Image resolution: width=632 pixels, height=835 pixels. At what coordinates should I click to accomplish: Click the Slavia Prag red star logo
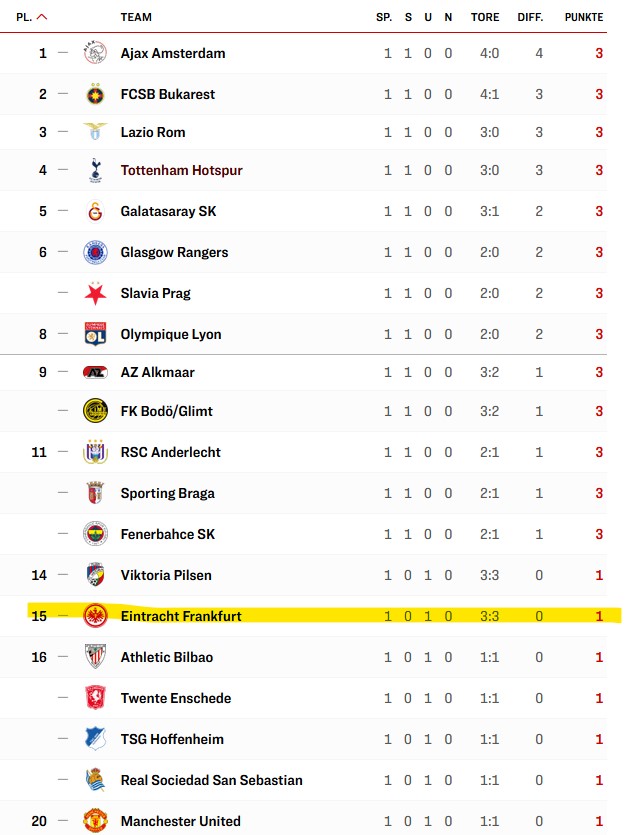[x=95, y=293]
